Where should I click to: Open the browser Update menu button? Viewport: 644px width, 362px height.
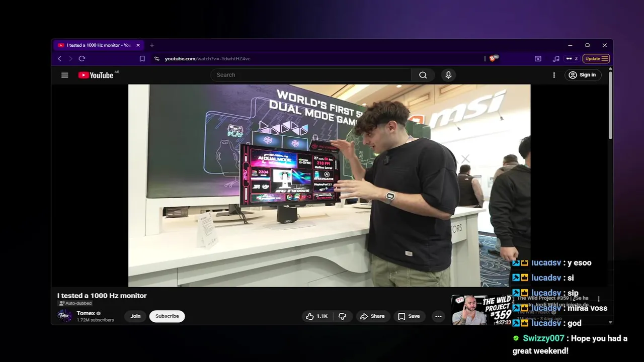596,59
